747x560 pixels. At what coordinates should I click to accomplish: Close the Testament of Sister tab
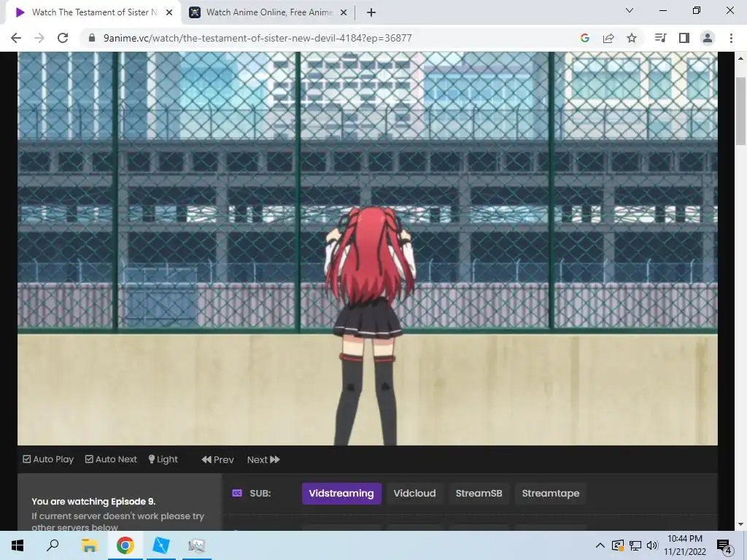(169, 12)
